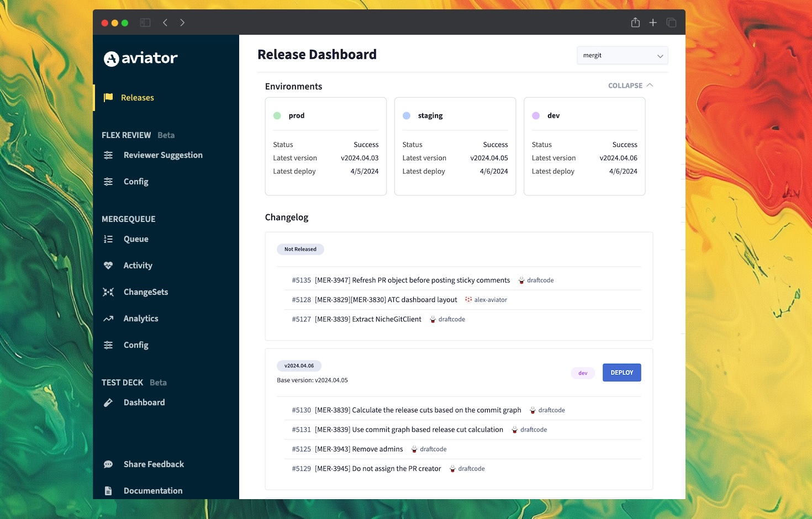This screenshot has width=812, height=519.
Task: Click the dev environment tag badge
Action: [583, 373]
